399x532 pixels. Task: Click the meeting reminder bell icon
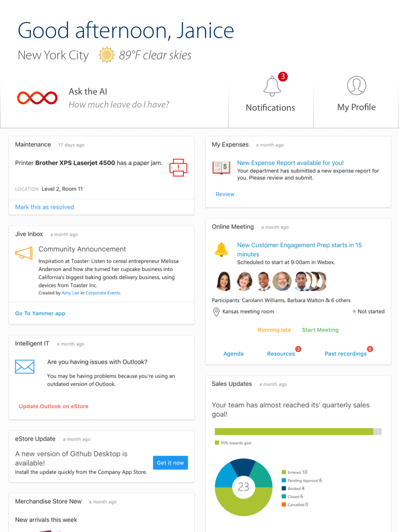(x=221, y=249)
